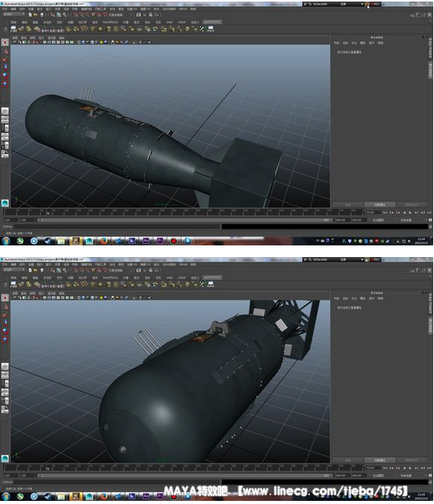
Task: Open the Shading panel menu in upper viewport
Action: (x=24, y=38)
